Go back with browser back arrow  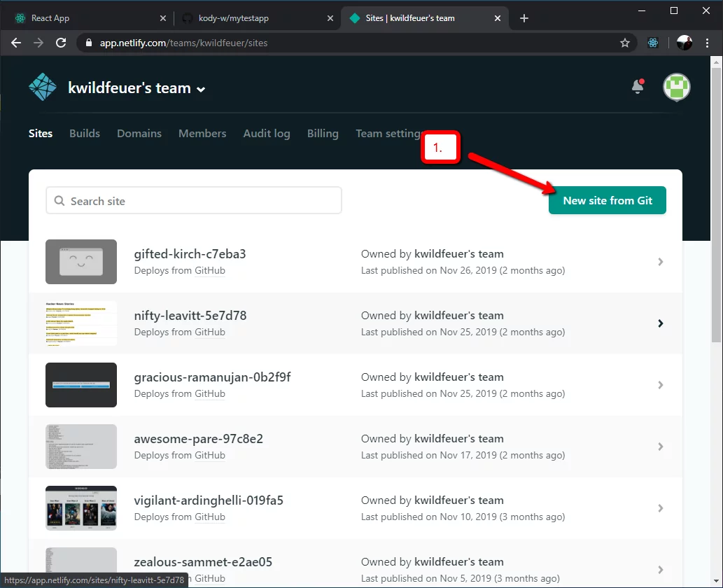point(16,43)
